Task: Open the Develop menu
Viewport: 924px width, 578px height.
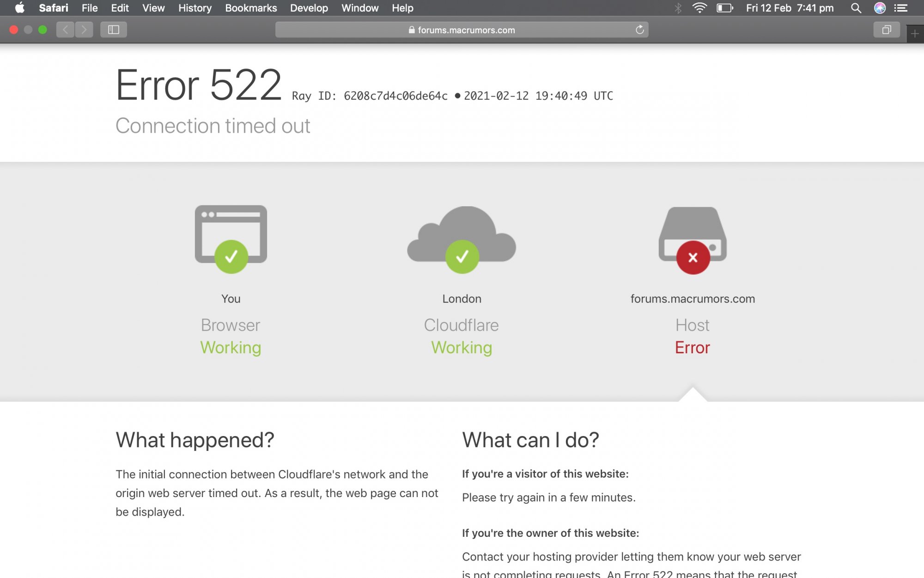Action: point(309,8)
